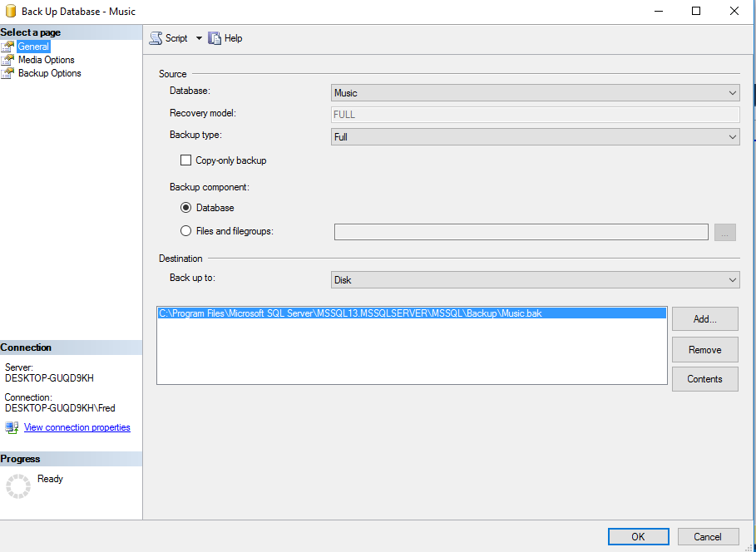This screenshot has height=552, width=756.
Task: Click the Help toolbar icon
Action: pos(215,38)
